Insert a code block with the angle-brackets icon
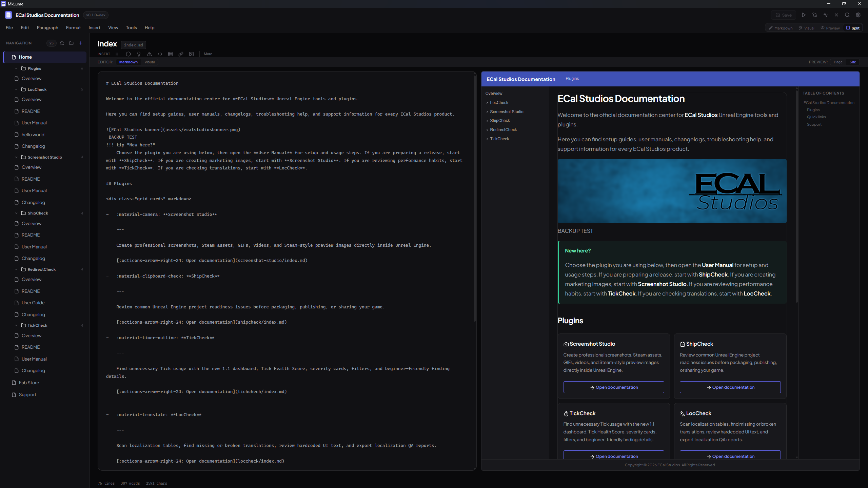This screenshot has height=488, width=868. pyautogui.click(x=160, y=54)
